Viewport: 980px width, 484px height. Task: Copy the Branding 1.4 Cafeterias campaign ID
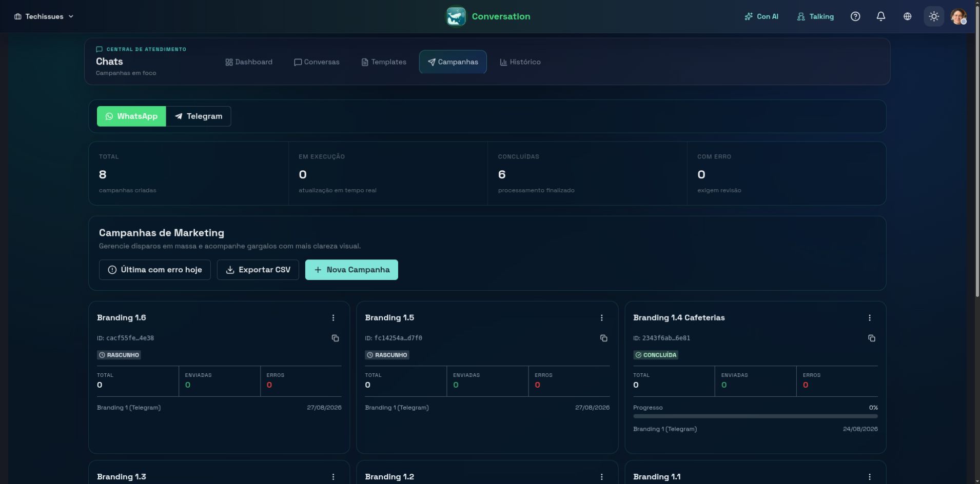(871, 338)
